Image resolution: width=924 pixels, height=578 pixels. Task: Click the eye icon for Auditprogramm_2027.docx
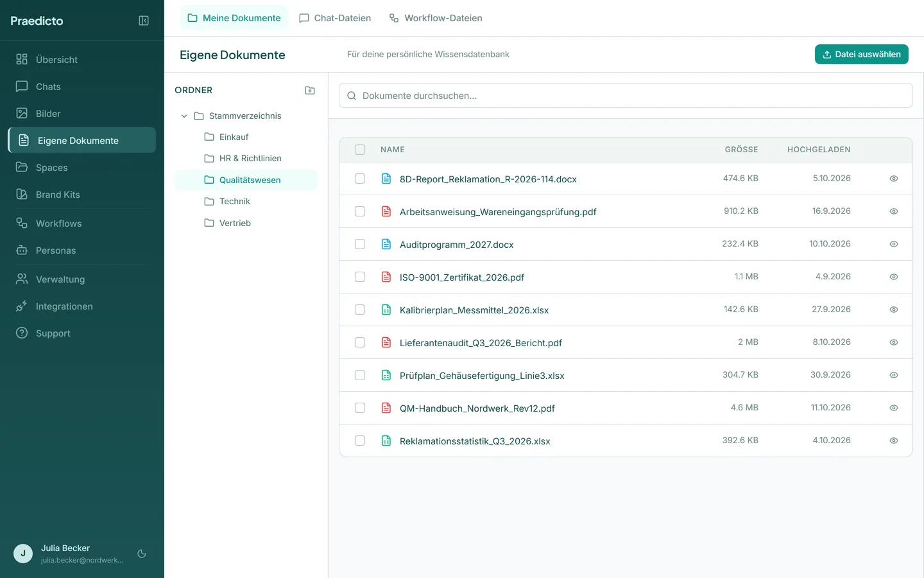coord(893,244)
